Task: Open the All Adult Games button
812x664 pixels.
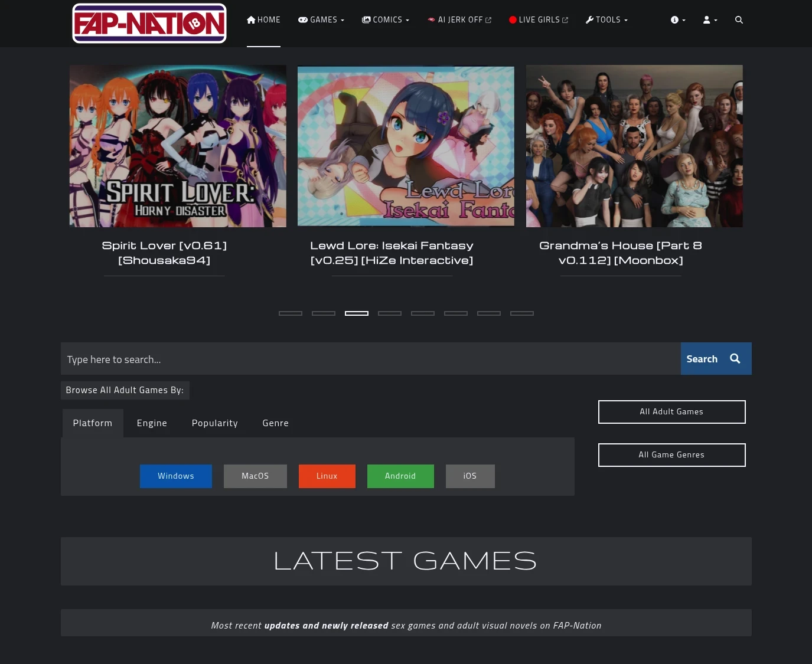Action: click(671, 412)
